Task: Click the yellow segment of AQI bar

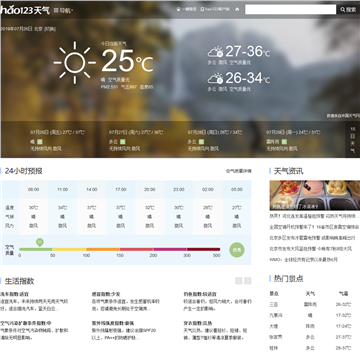Action: pos(69,249)
